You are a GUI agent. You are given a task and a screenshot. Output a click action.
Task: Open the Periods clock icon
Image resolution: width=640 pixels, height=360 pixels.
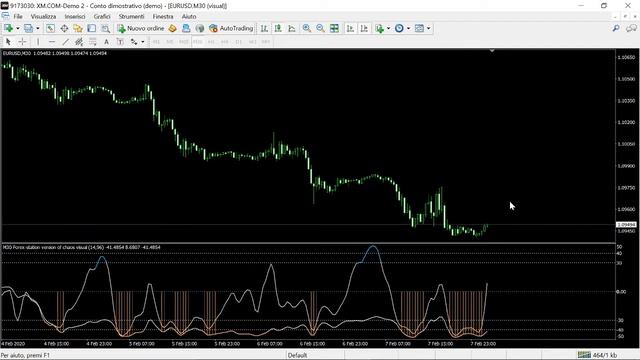tap(399, 28)
